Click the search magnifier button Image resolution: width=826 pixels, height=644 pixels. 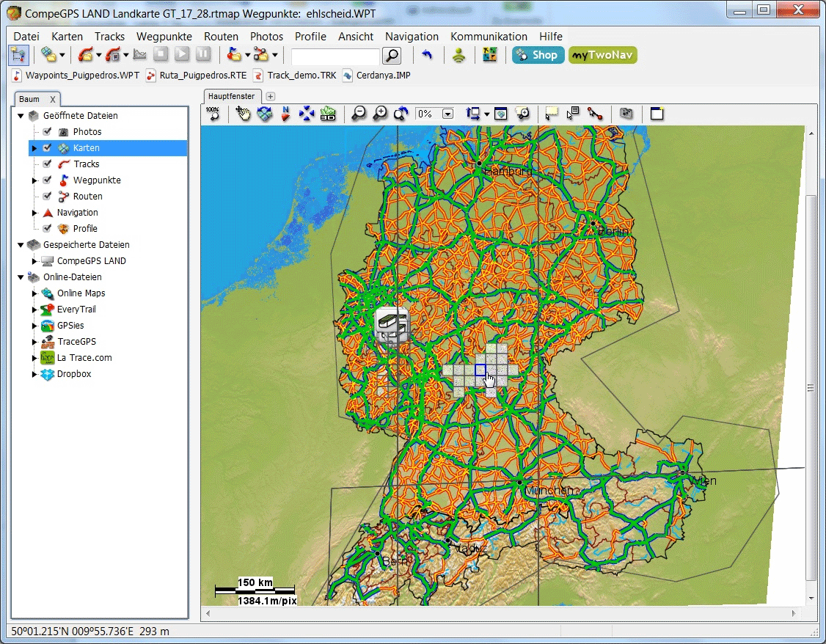point(392,56)
